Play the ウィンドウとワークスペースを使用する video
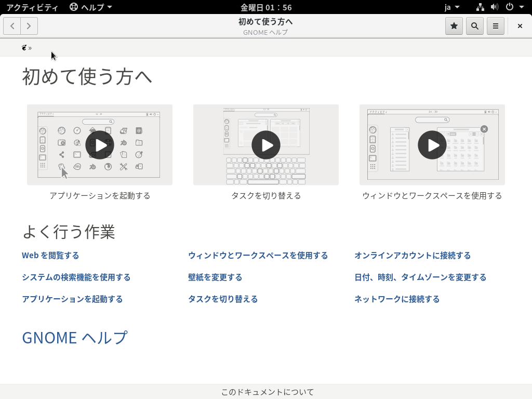Viewport: 532px width, 399px height. click(432, 145)
